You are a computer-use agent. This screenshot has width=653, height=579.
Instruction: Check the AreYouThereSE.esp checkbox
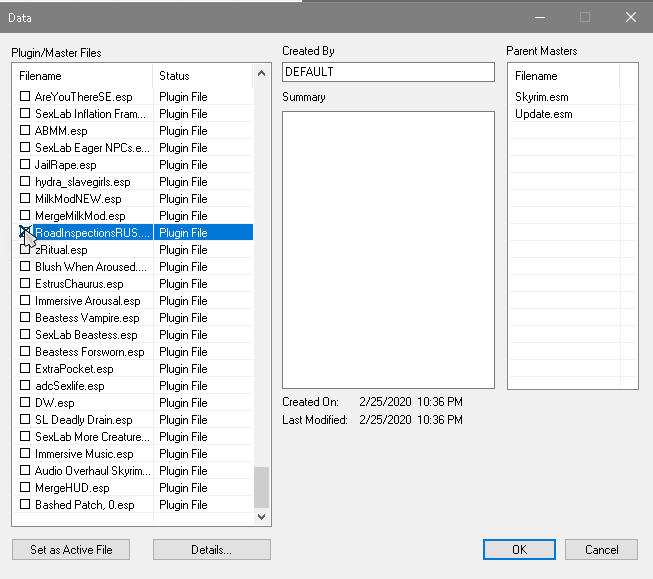26,97
